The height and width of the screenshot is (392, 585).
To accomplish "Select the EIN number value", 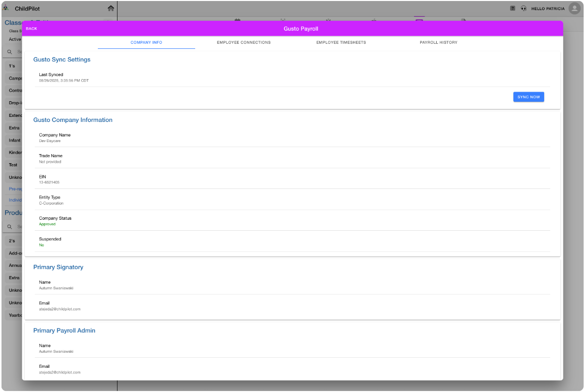I will pyautogui.click(x=49, y=182).
